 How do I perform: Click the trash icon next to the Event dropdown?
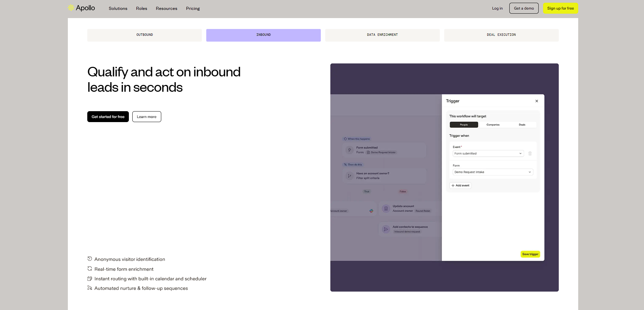click(530, 153)
